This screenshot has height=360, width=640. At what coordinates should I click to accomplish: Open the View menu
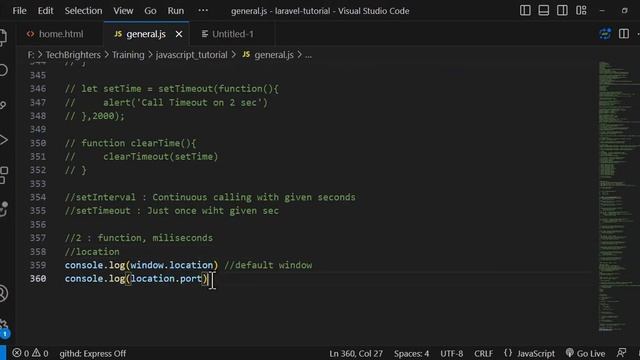[x=123, y=11]
